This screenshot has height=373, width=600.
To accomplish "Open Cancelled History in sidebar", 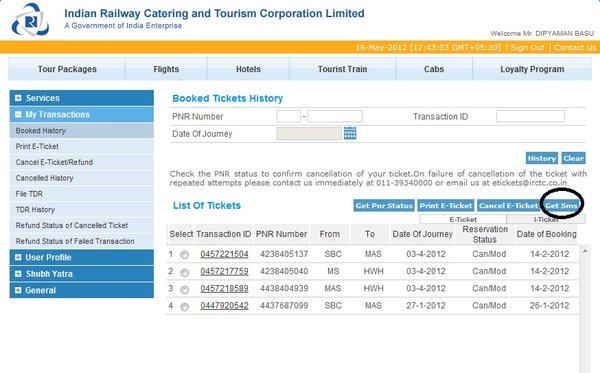I will 44,178.
